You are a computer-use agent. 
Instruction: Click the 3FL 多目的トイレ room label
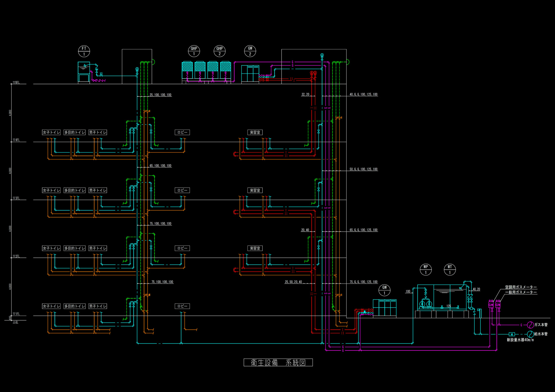coord(74,191)
